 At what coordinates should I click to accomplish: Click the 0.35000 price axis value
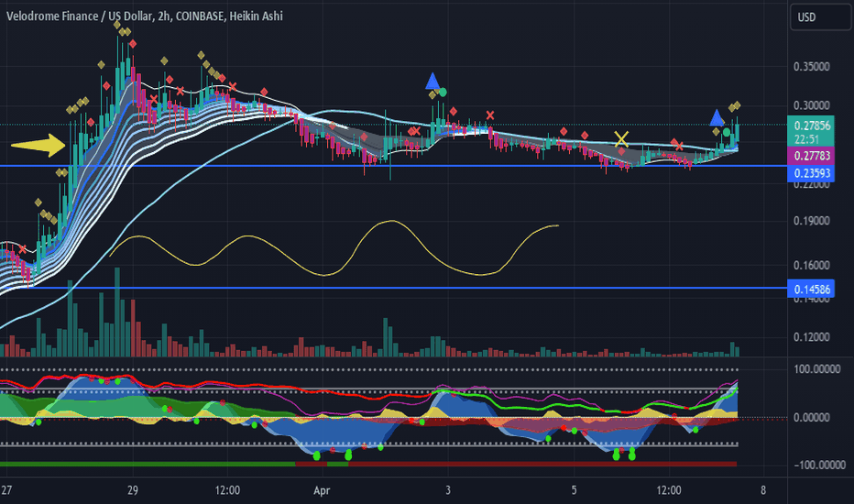[812, 67]
